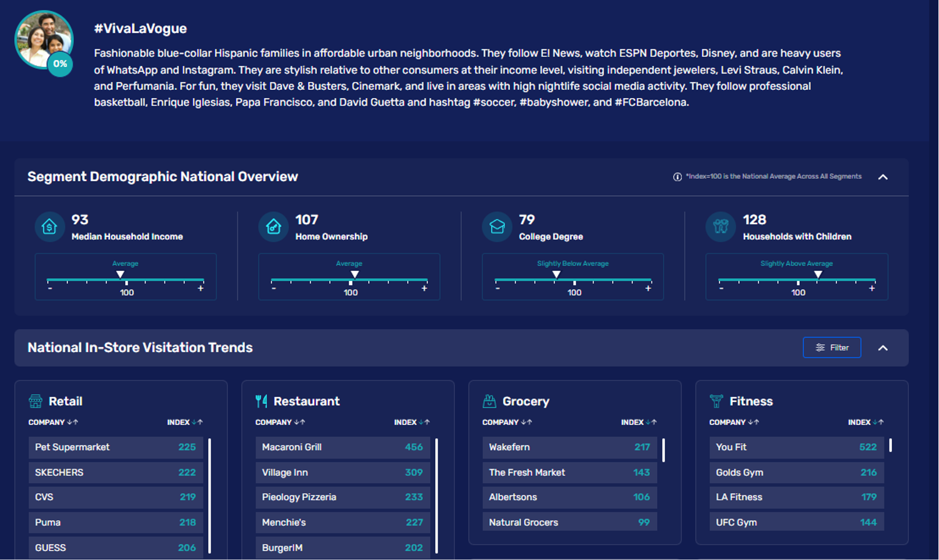Image resolution: width=939 pixels, height=560 pixels.
Task: Click the Retail list scrollbar
Action: (209, 496)
